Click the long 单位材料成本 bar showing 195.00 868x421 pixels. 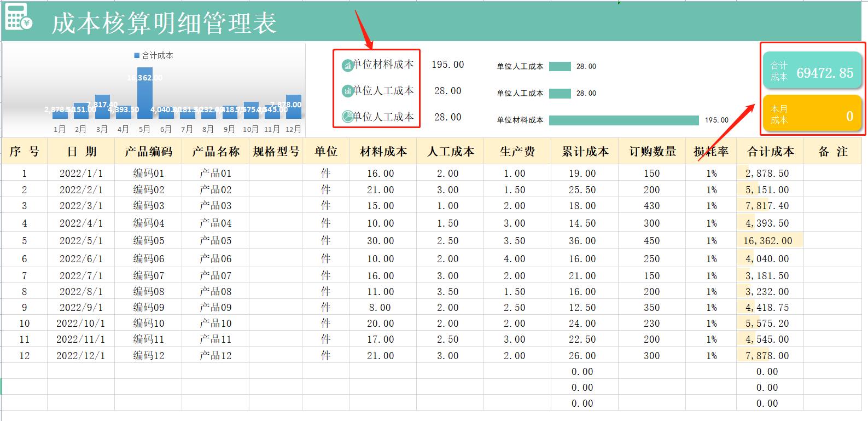(x=624, y=120)
